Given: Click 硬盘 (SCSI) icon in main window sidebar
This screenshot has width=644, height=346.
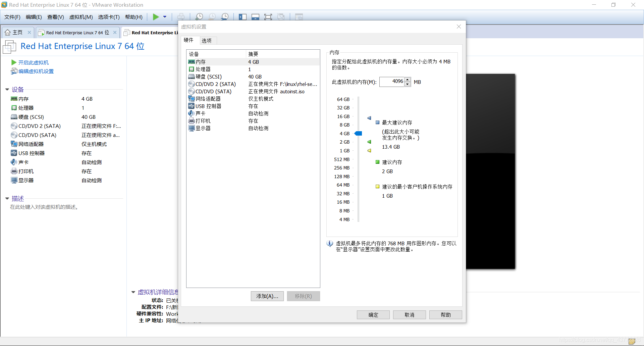Looking at the screenshot, I should click(14, 117).
